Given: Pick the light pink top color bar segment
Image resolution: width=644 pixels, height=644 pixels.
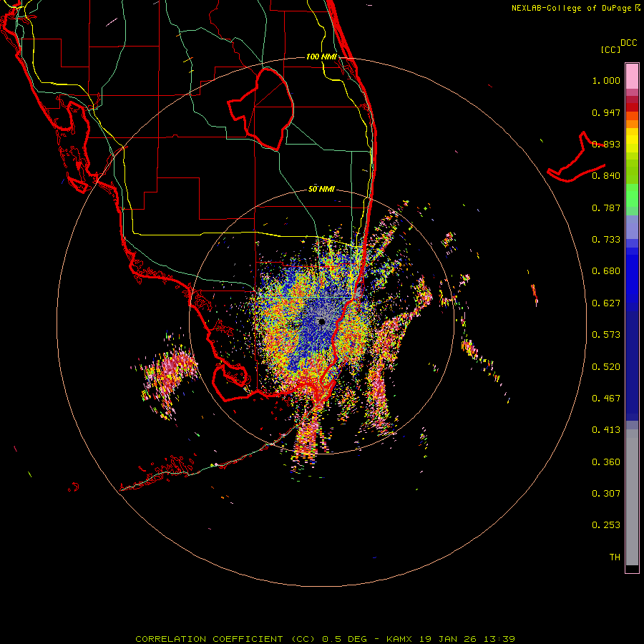Looking at the screenshot, I should (x=632, y=77).
